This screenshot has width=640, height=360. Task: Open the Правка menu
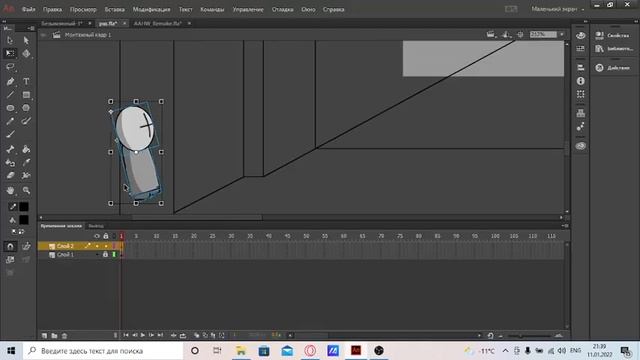click(52, 9)
